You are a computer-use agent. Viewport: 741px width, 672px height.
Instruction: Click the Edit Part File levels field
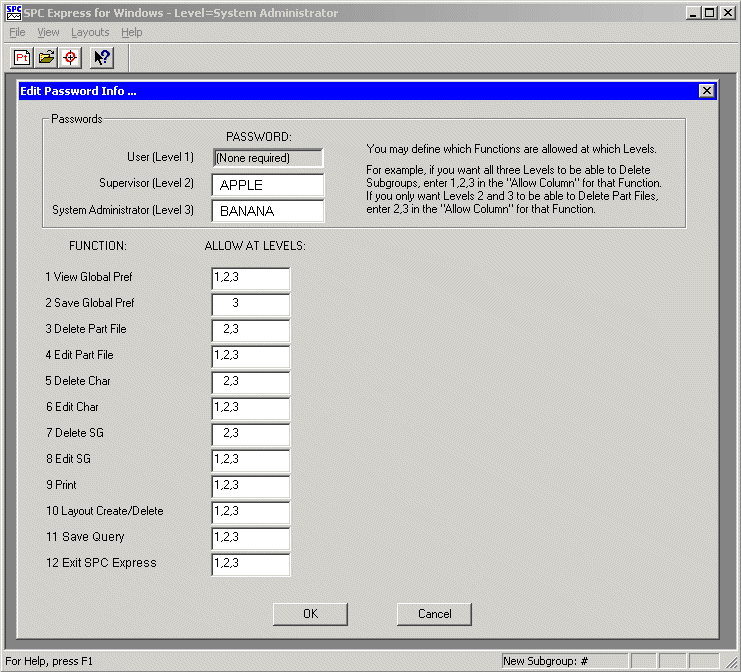click(x=251, y=356)
